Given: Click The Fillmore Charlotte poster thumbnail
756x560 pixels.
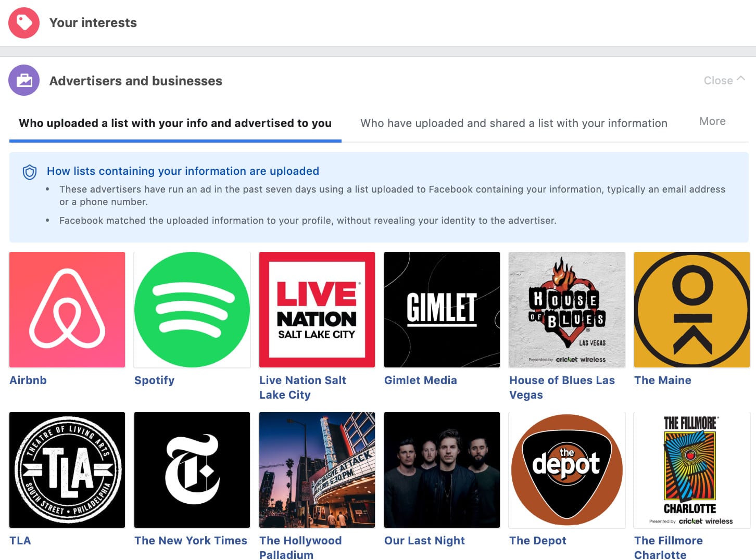Looking at the screenshot, I should pyautogui.click(x=692, y=470).
